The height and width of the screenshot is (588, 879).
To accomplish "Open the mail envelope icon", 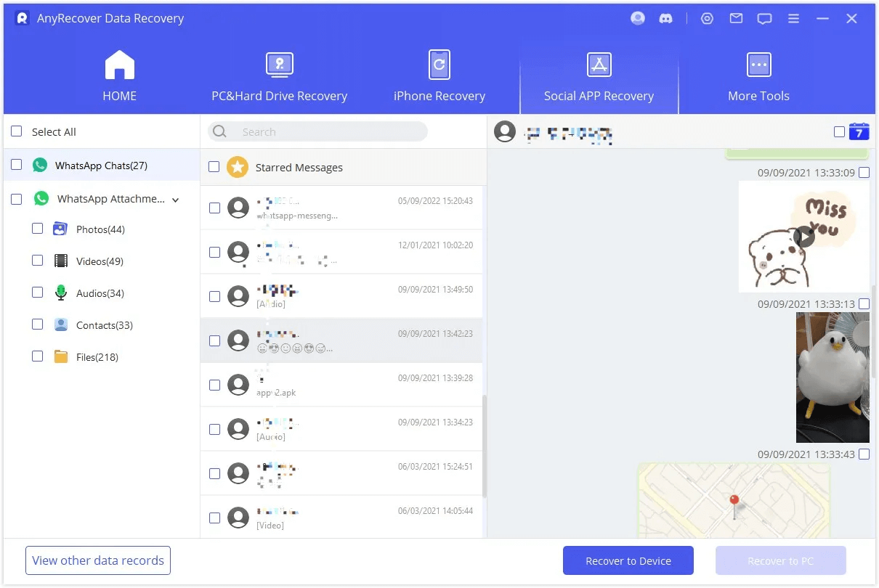I will pos(736,19).
